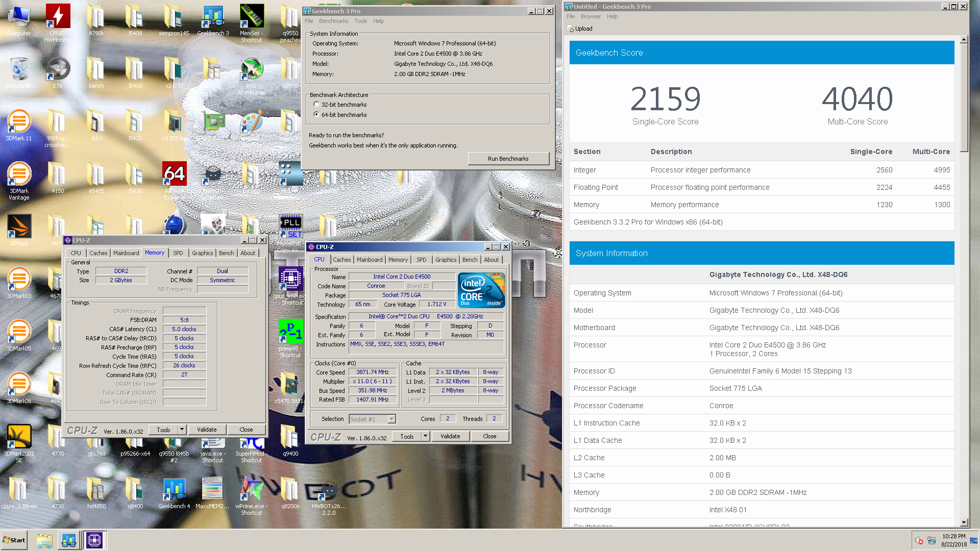Open the 3DMark06 desktop icon
The height and width of the screenshot is (551, 980).
point(19,388)
